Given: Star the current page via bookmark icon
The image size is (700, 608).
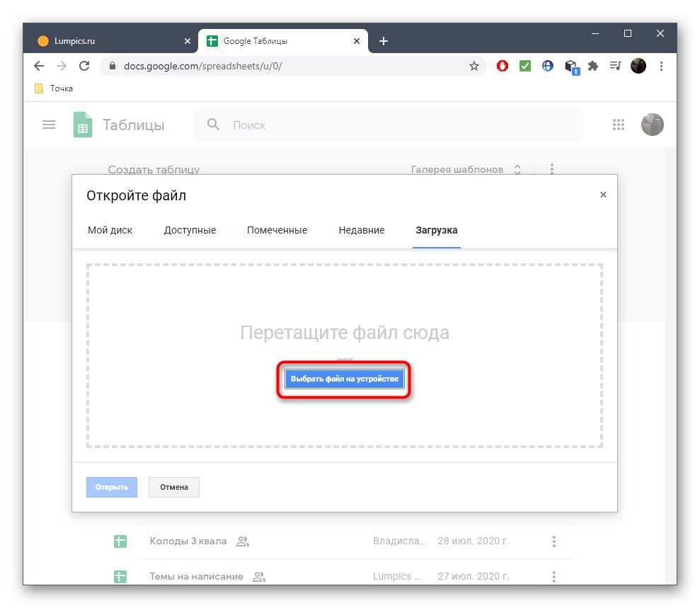Looking at the screenshot, I should click(473, 65).
